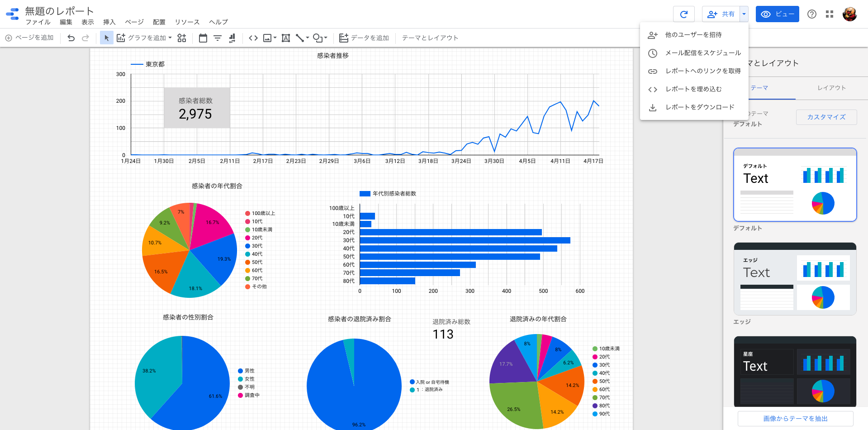This screenshot has width=868, height=430.
Task: Click the 20代 legend dot in 感染者の年代割合
Action: [x=247, y=238]
